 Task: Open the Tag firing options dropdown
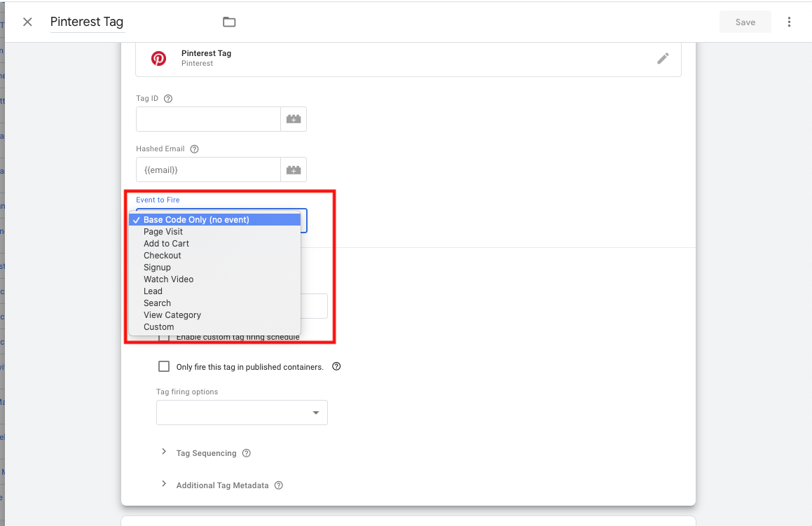tap(242, 413)
